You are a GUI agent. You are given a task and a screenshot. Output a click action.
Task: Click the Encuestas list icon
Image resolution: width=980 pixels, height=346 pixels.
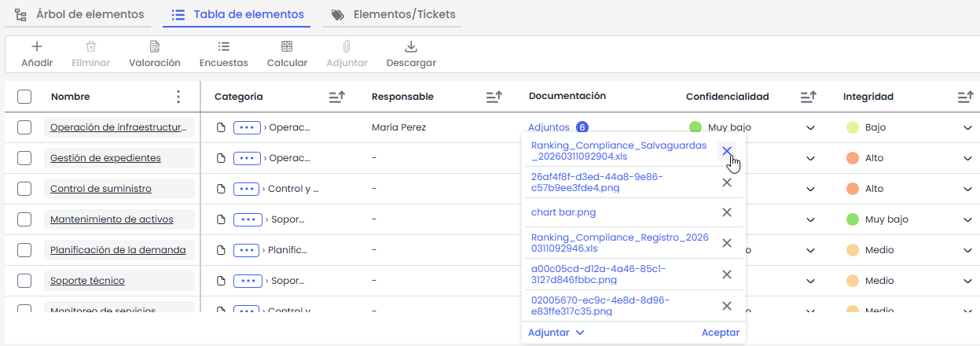pyautogui.click(x=224, y=47)
